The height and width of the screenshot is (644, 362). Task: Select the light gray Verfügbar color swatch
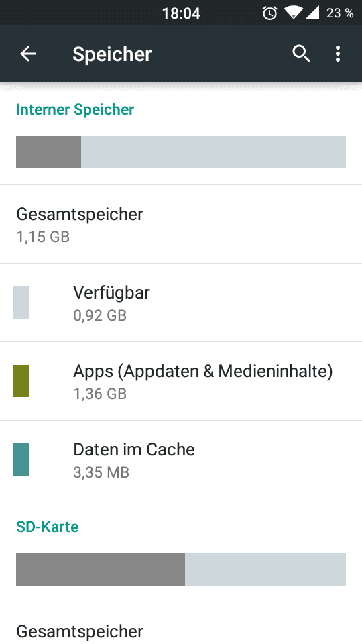21,303
